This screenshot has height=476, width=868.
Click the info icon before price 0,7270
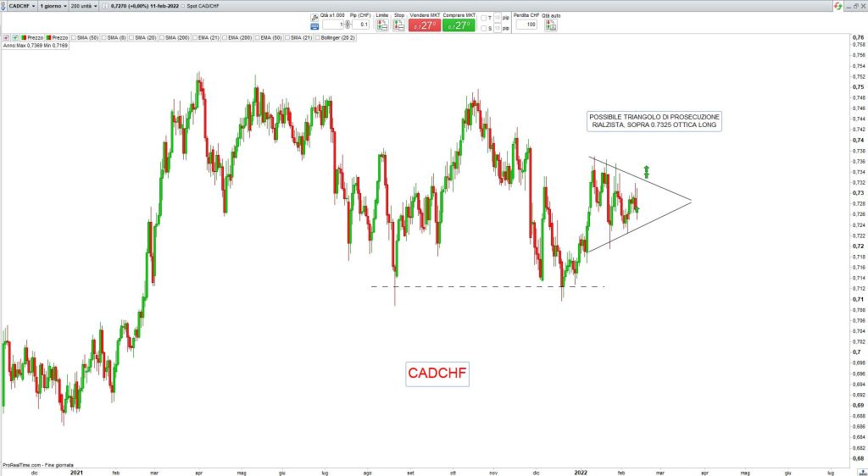click(x=106, y=6)
